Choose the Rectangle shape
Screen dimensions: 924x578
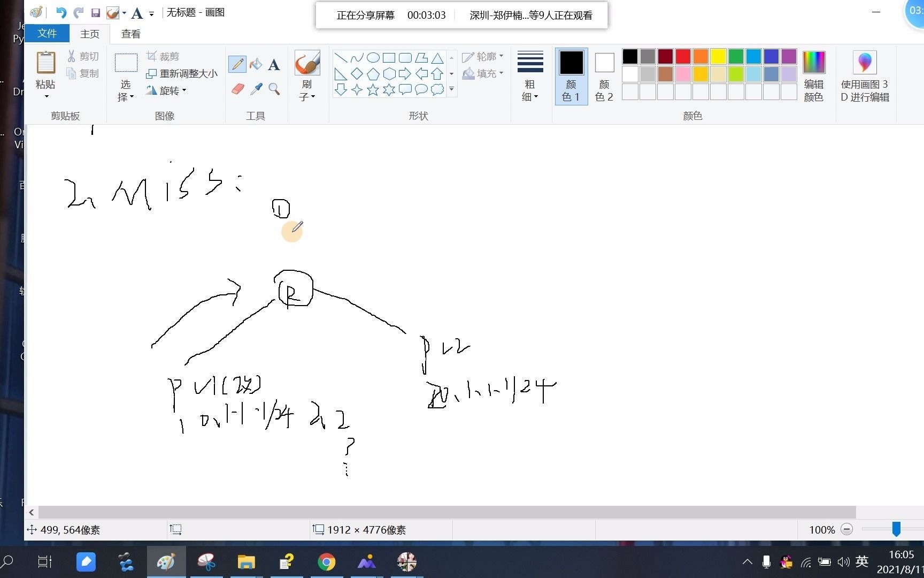point(389,58)
